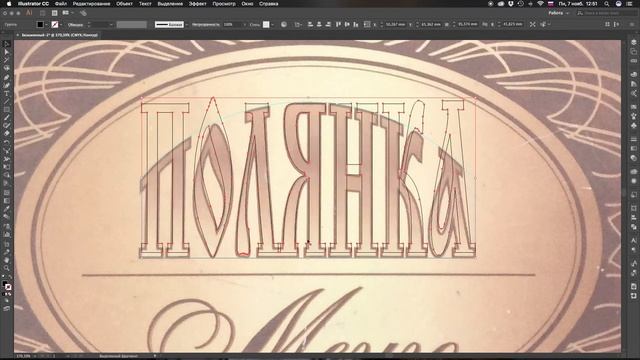
Task: Click the fill color swatch in control bar
Action: pos(40,24)
